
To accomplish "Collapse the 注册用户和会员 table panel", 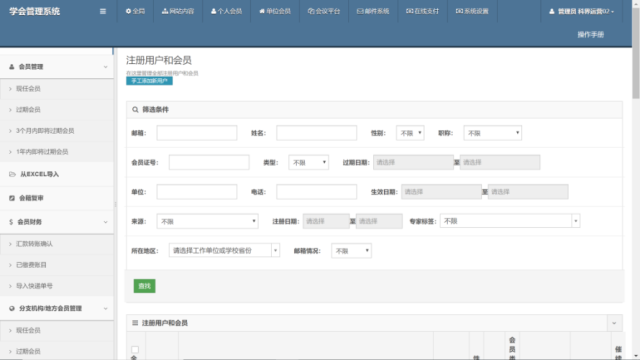I will [614, 323].
